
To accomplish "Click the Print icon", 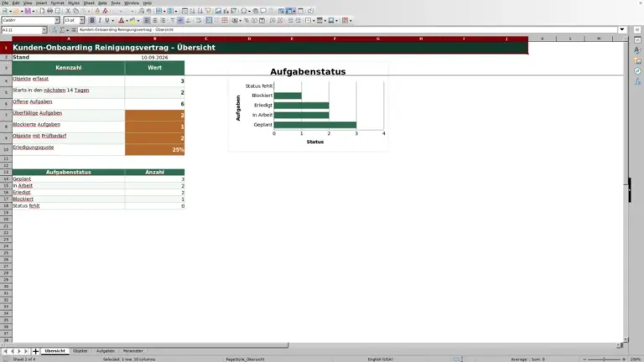I will coord(49,11).
